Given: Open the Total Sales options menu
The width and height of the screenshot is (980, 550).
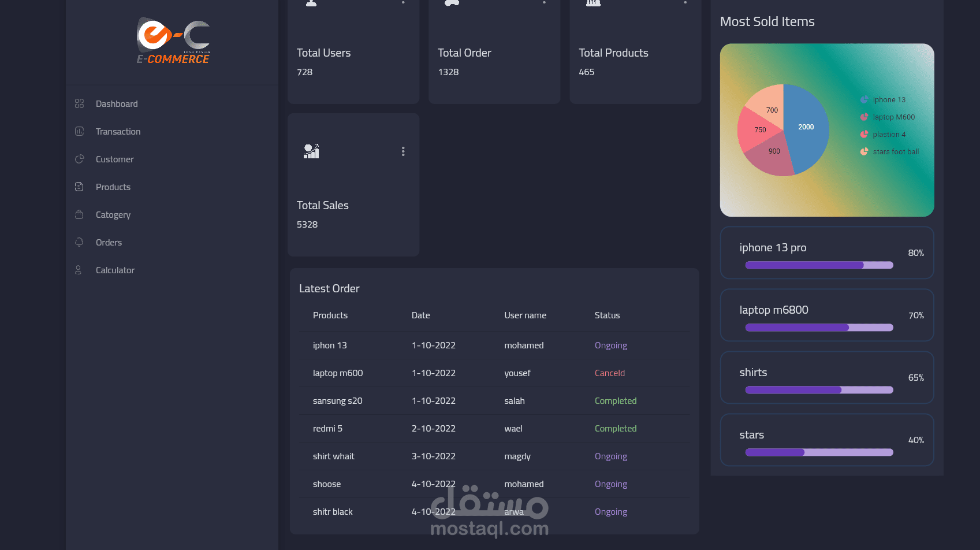Looking at the screenshot, I should 403,151.
